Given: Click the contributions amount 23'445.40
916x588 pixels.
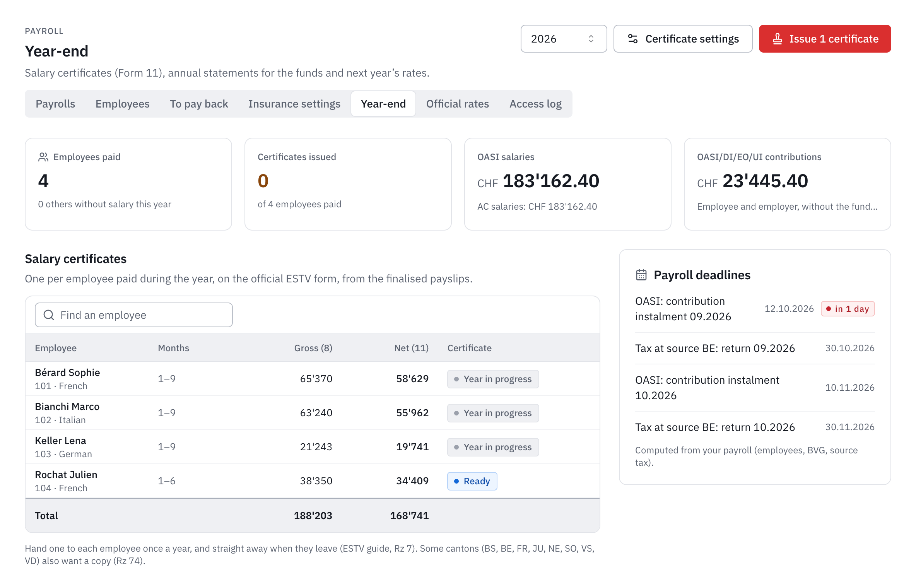Looking at the screenshot, I should (x=765, y=181).
